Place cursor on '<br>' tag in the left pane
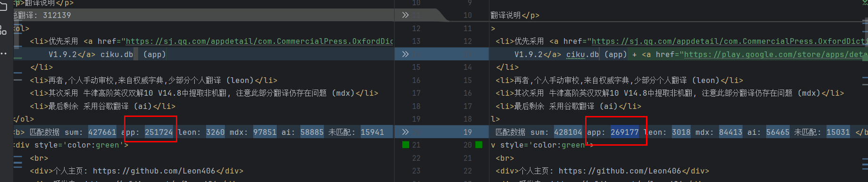The image size is (868, 182). (x=39, y=158)
